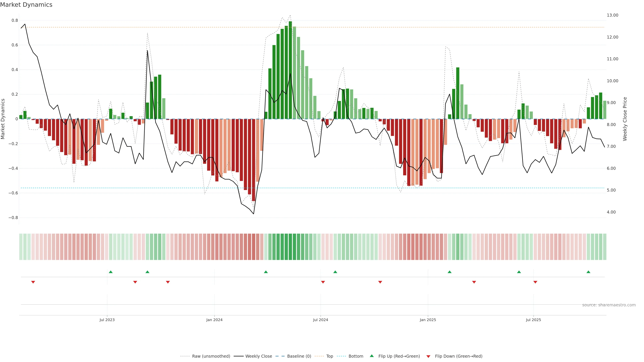Toggle Raw (unsmoothed) series in legend
The width and height of the screenshot is (644, 362).
211,356
